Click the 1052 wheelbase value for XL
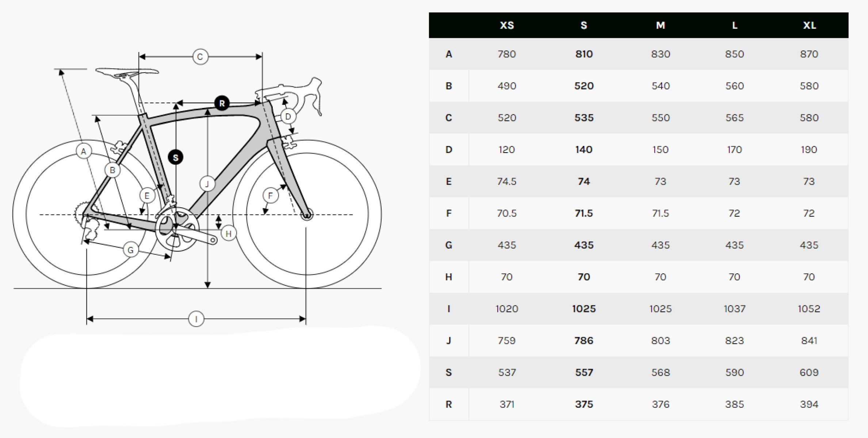This screenshot has height=438, width=868. click(x=809, y=309)
